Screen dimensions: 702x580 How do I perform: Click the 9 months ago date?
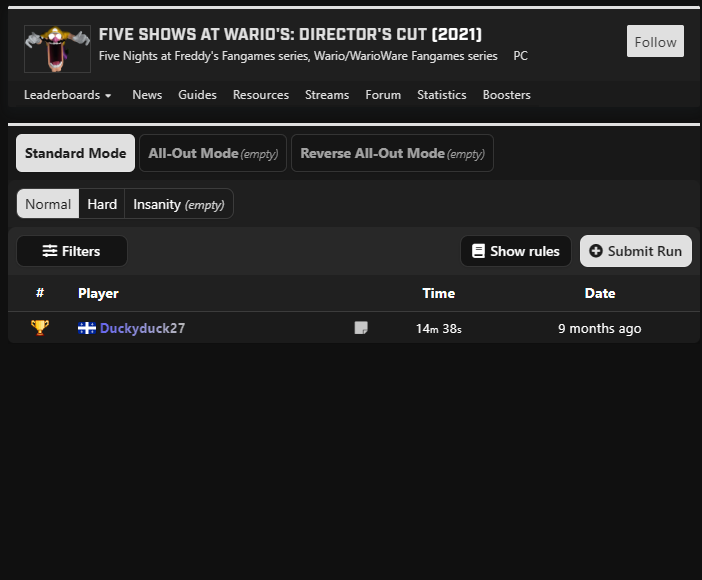[599, 328]
